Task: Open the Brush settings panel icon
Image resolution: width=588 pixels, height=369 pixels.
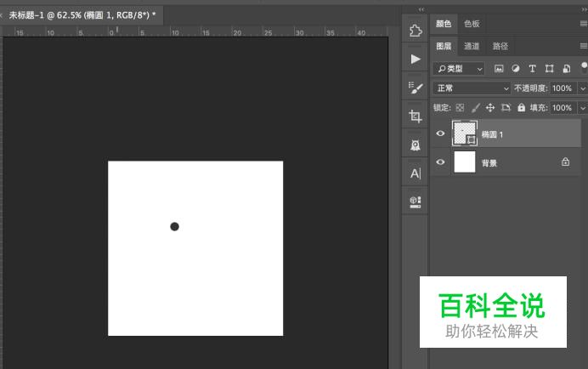Action: pos(416,88)
